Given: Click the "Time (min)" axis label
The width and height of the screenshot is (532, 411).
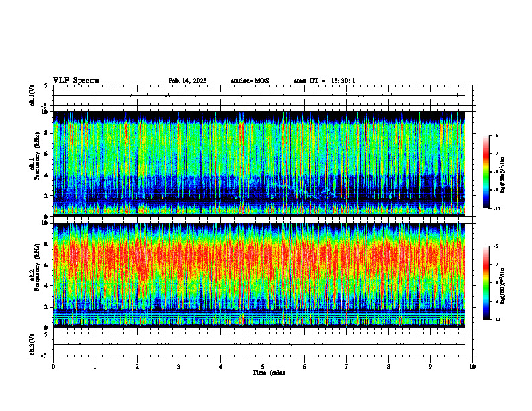Looking at the screenshot, I should pos(269,373).
